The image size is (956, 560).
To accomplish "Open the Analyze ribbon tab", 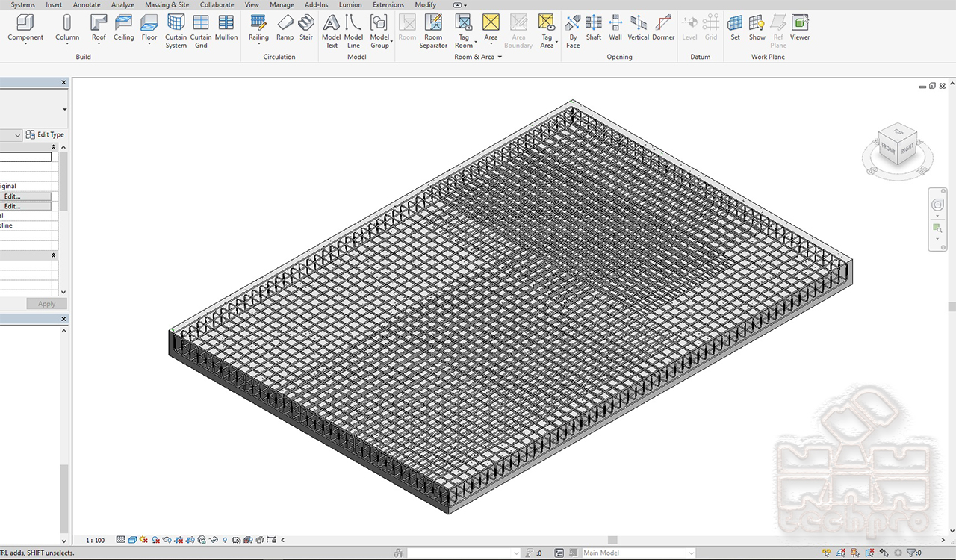I will click(x=122, y=4).
